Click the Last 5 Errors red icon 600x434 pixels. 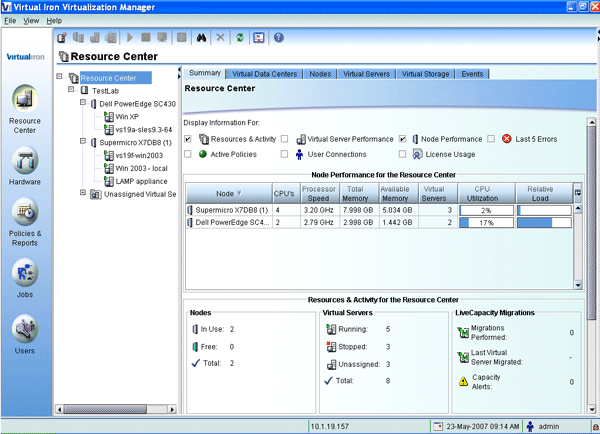point(507,139)
